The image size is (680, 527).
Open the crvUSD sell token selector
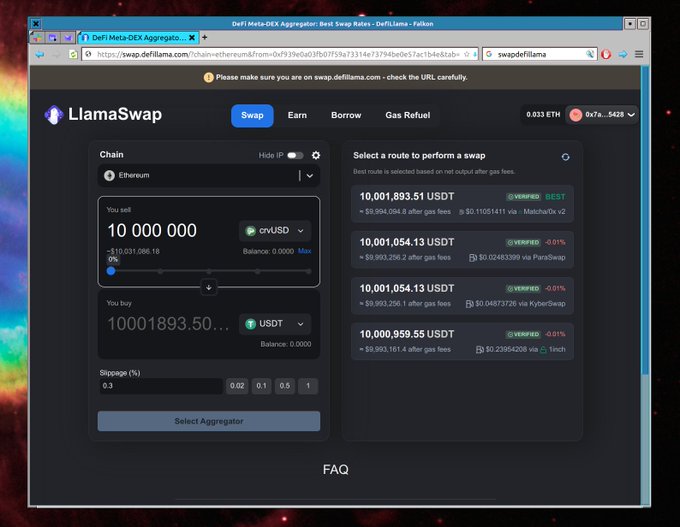275,231
